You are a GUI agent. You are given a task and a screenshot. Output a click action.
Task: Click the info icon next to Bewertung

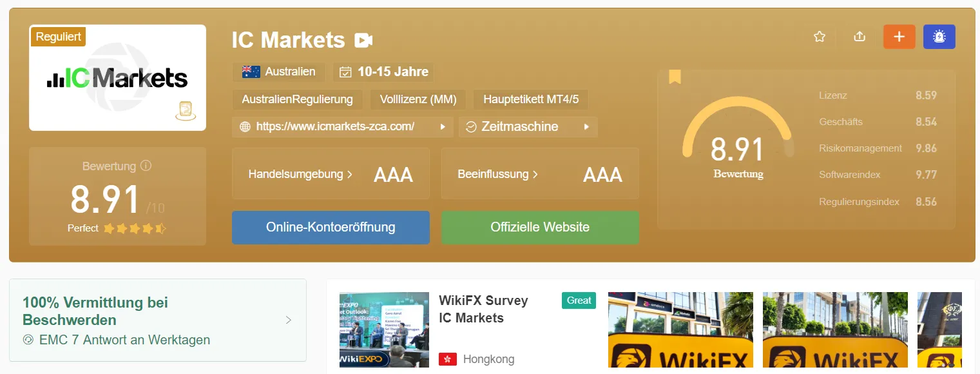[x=146, y=166]
